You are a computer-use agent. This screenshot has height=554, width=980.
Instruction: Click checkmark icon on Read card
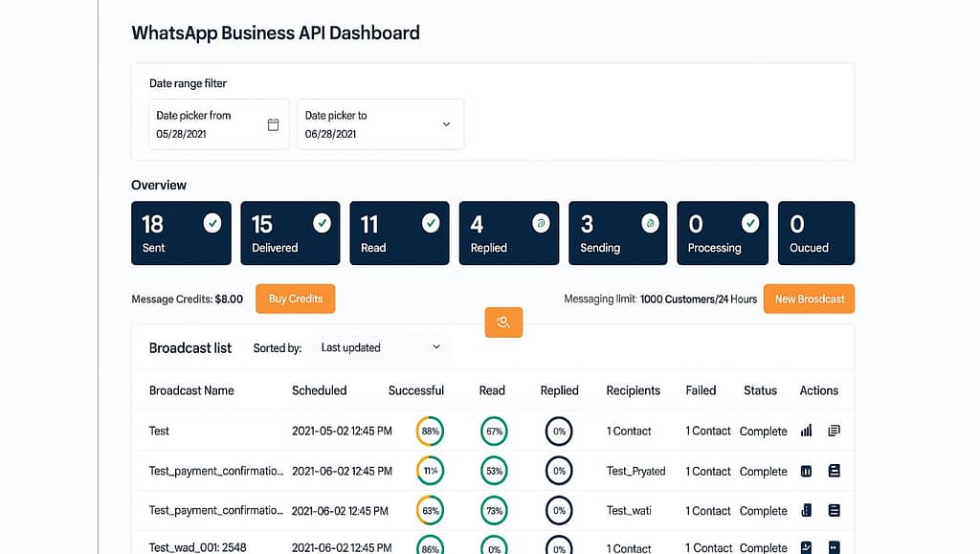431,223
